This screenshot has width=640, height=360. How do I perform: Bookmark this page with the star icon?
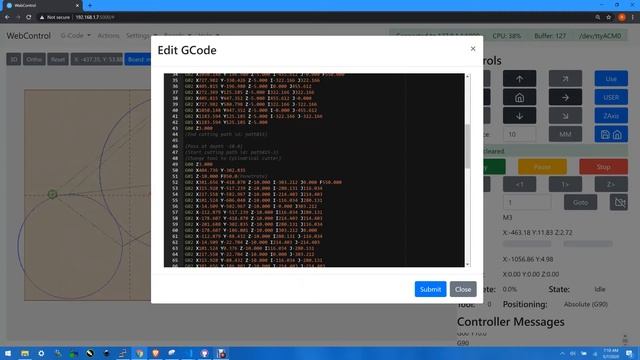[x=609, y=17]
